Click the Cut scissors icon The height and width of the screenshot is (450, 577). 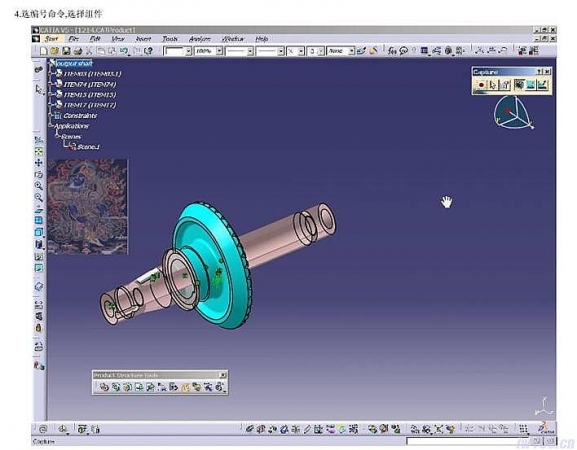coord(89,51)
